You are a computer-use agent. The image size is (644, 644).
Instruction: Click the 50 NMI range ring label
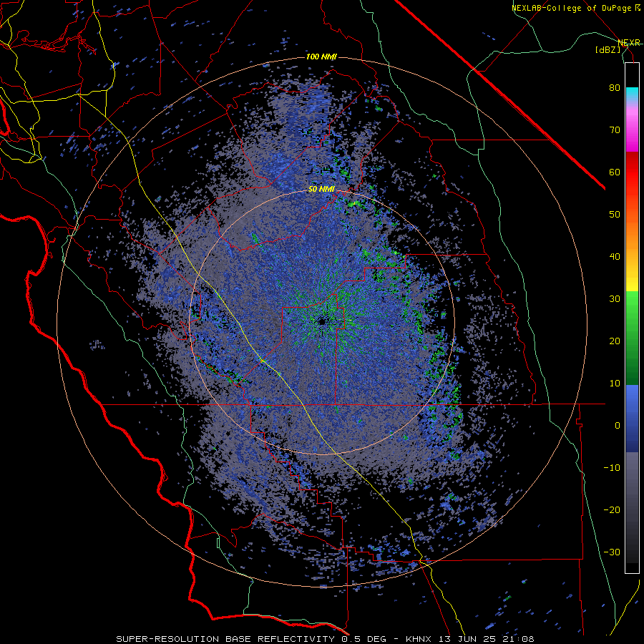coord(321,190)
